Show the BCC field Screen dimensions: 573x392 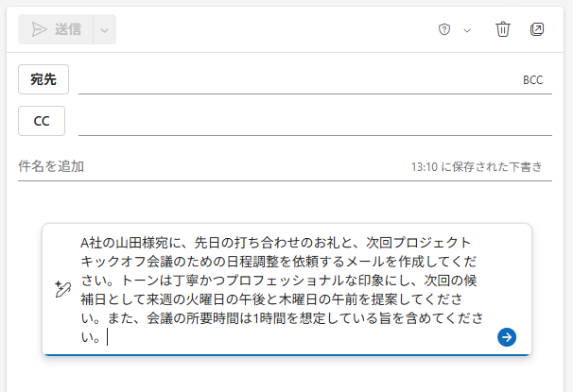[532, 80]
